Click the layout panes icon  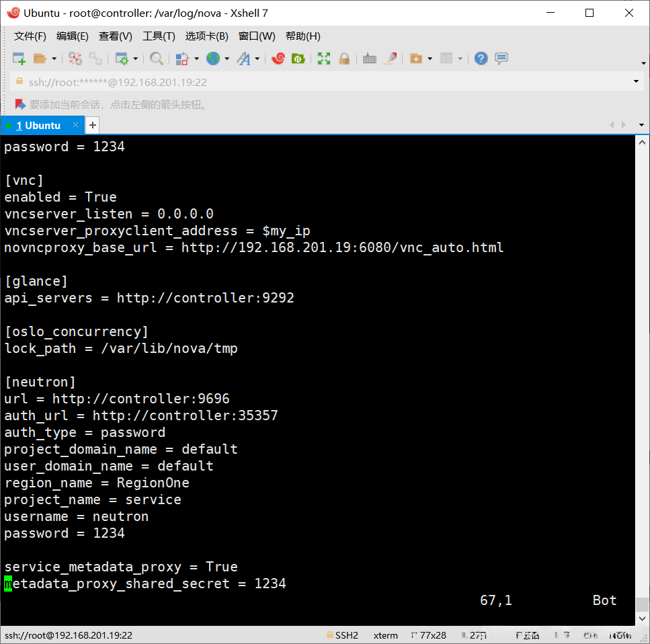point(446,58)
